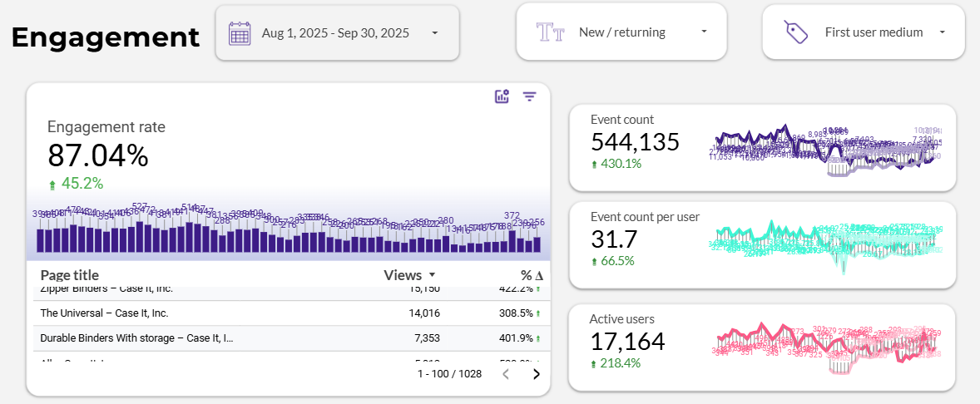Click the Page title column header
980x404 pixels.
tap(69, 275)
